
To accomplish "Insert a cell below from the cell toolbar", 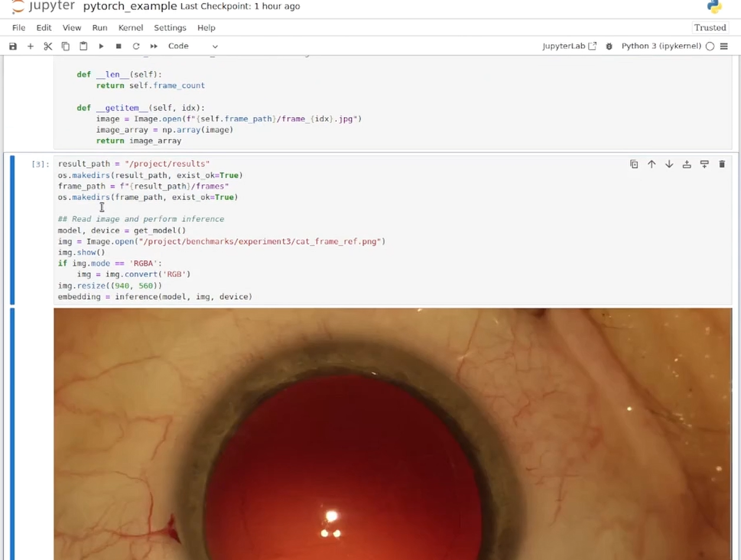I will coord(704,164).
